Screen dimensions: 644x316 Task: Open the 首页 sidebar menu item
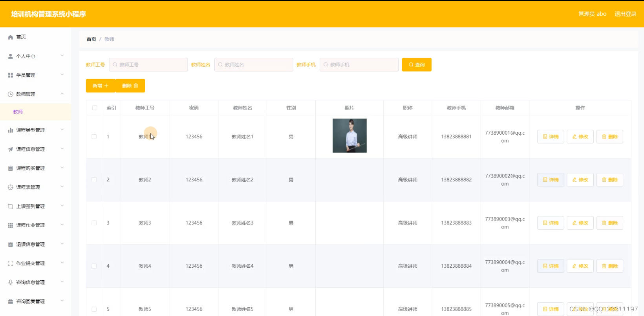click(35, 37)
